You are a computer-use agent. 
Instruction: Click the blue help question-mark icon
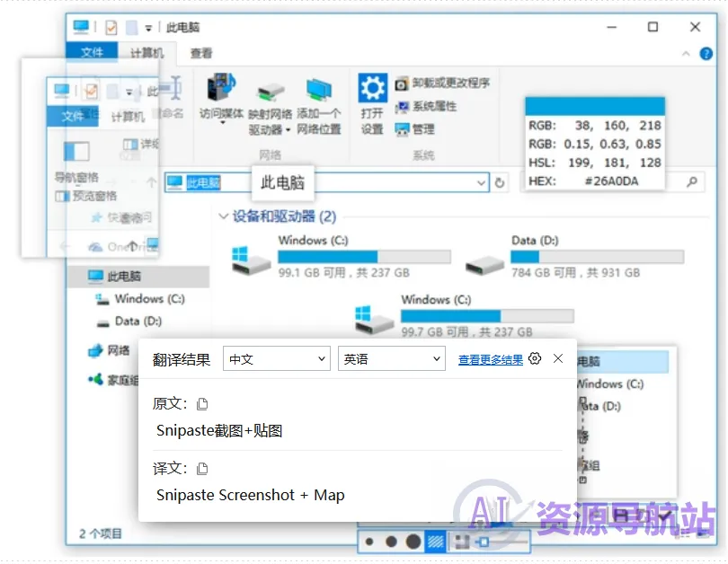coord(706,54)
